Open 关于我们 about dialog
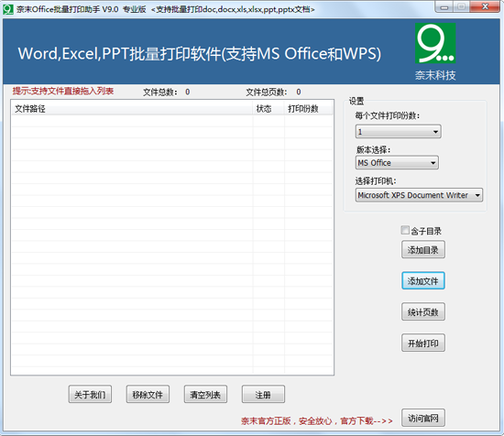This screenshot has width=504, height=436. [90, 394]
